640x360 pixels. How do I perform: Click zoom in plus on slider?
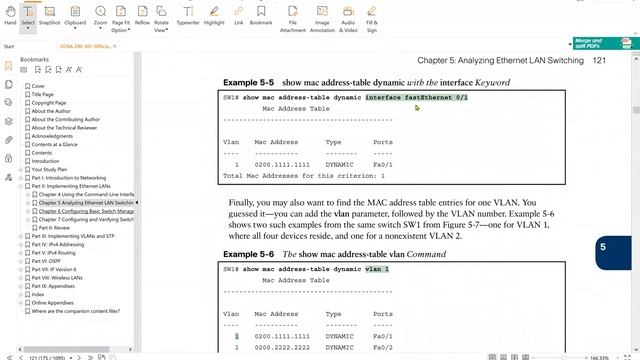[586, 358]
